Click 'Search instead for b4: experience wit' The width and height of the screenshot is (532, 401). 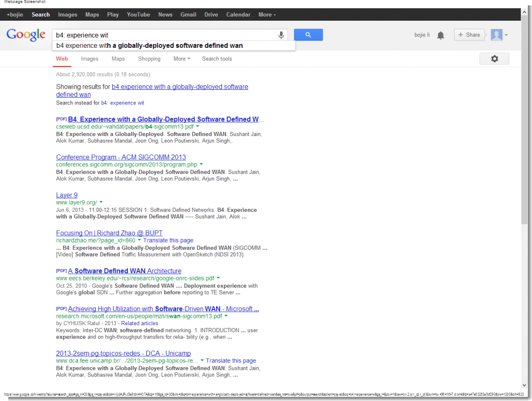point(127,103)
